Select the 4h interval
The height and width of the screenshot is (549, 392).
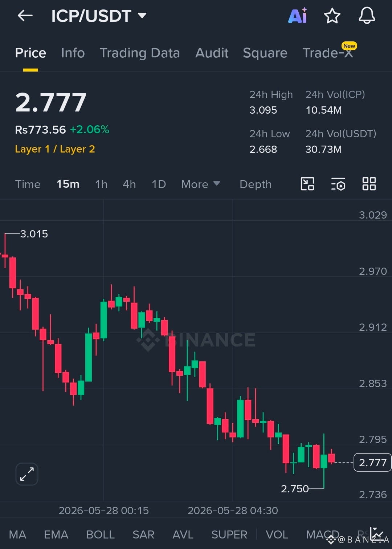[129, 184]
